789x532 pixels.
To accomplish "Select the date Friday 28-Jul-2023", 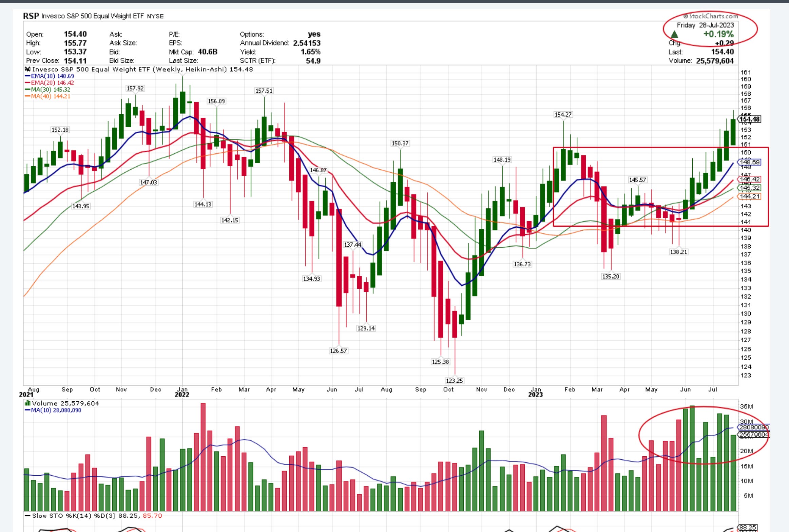I will pos(705,25).
